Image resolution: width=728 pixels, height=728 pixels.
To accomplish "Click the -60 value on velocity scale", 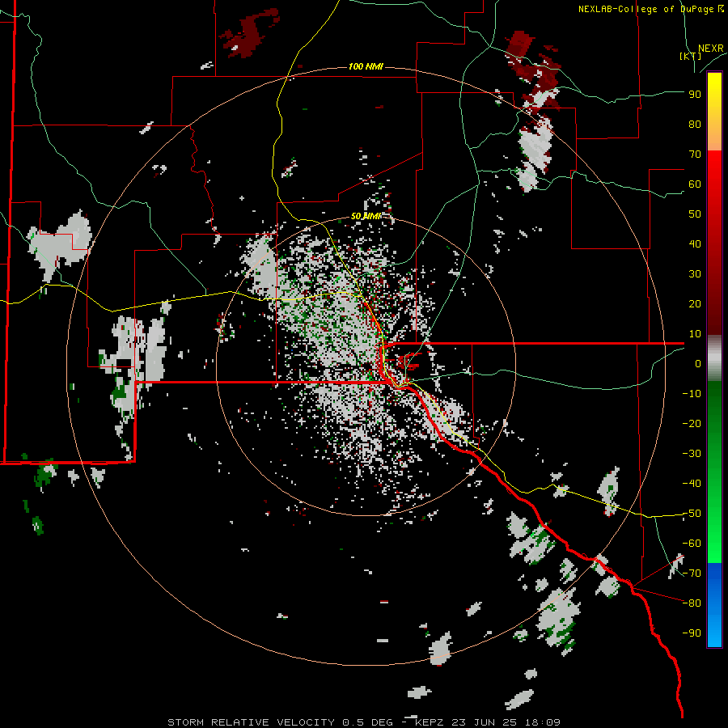I will coord(692,544).
